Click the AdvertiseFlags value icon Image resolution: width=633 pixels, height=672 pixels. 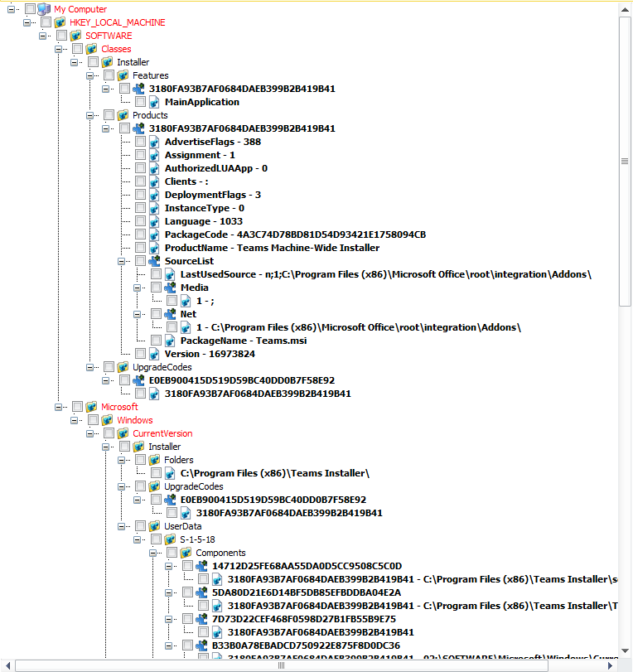154,142
